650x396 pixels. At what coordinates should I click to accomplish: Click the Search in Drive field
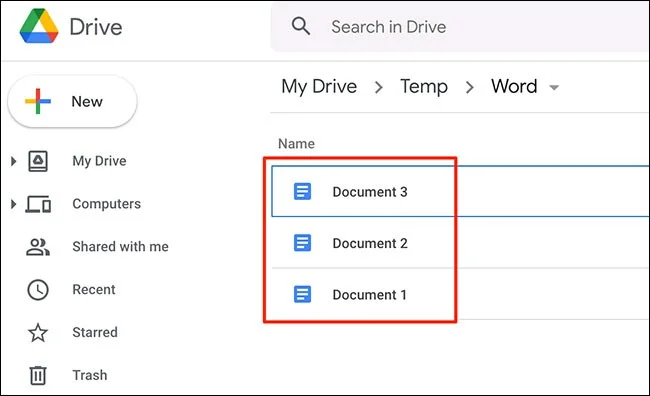tap(460, 27)
